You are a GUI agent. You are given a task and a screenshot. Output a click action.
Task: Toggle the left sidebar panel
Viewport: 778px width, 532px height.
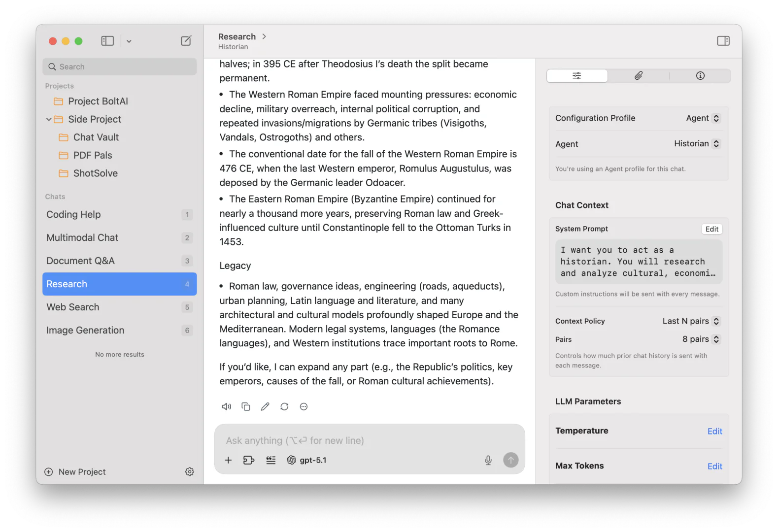[107, 41]
